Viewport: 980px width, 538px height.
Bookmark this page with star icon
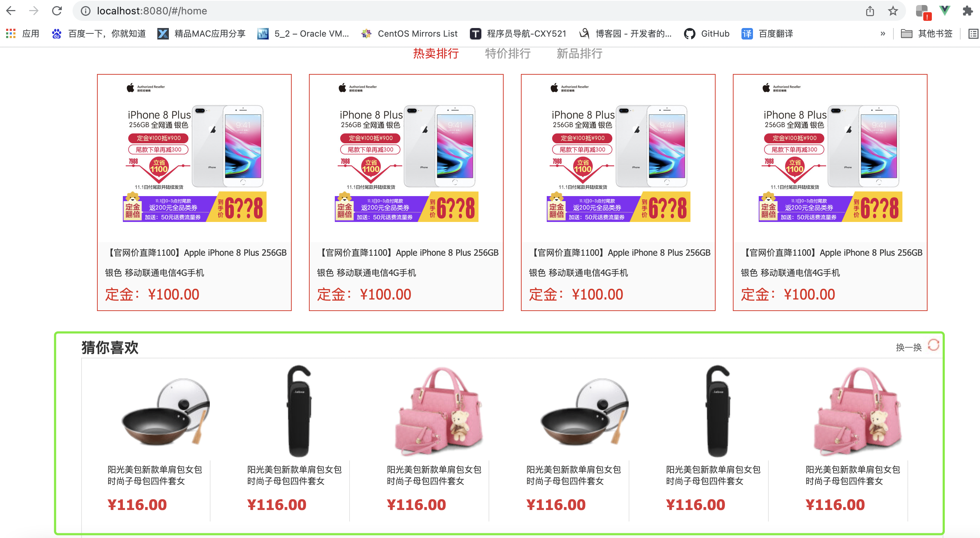click(892, 11)
